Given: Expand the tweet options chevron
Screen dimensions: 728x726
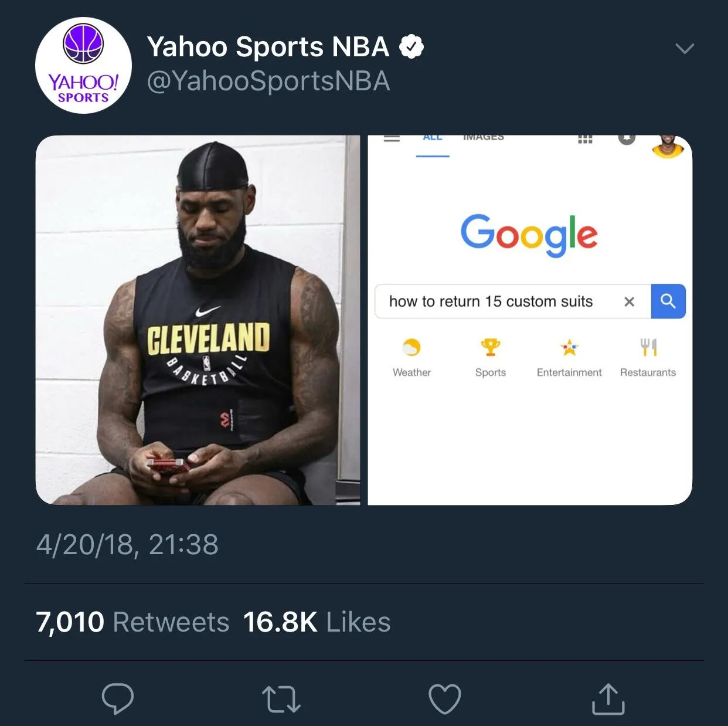Looking at the screenshot, I should point(685,48).
